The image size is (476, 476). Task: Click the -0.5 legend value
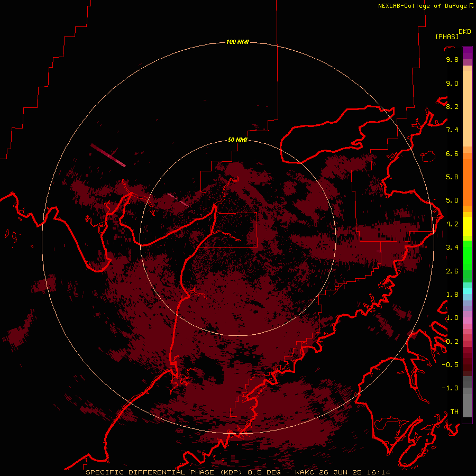[x=450, y=365]
